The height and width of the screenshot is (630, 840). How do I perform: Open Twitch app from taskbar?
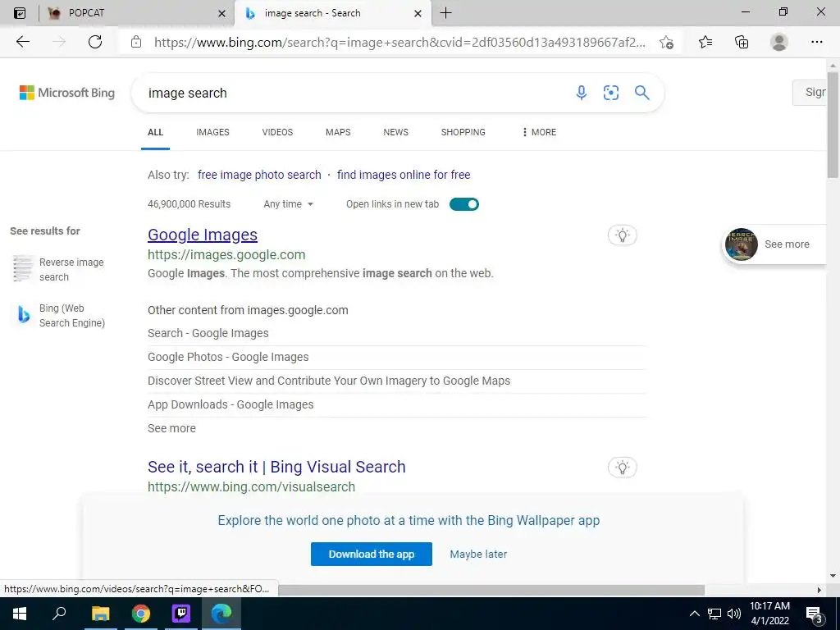point(181,614)
